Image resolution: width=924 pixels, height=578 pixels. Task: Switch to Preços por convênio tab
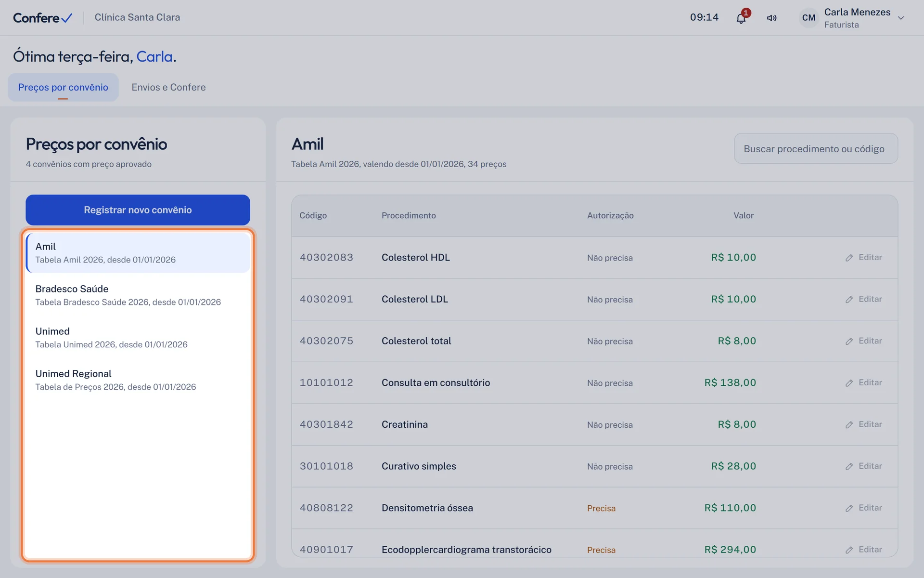tap(63, 87)
